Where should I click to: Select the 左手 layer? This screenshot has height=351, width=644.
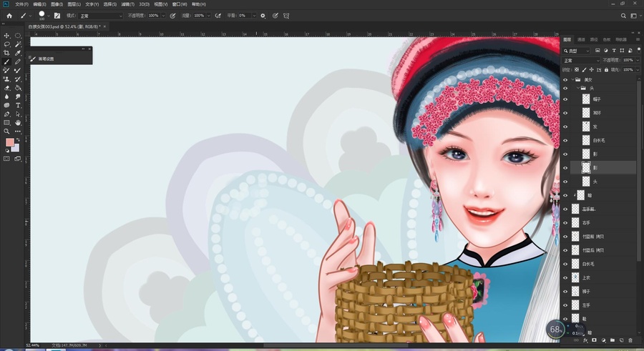tap(603, 305)
